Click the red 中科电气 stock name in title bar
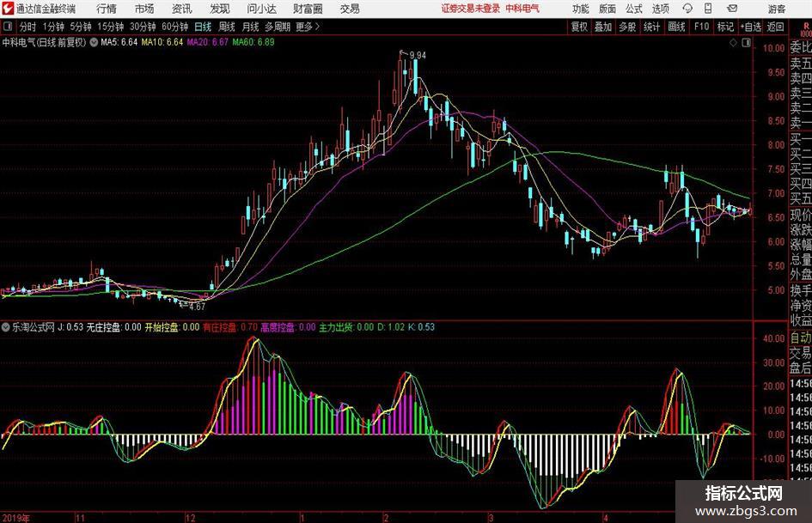Viewport: 812px width, 523px height. (522, 9)
